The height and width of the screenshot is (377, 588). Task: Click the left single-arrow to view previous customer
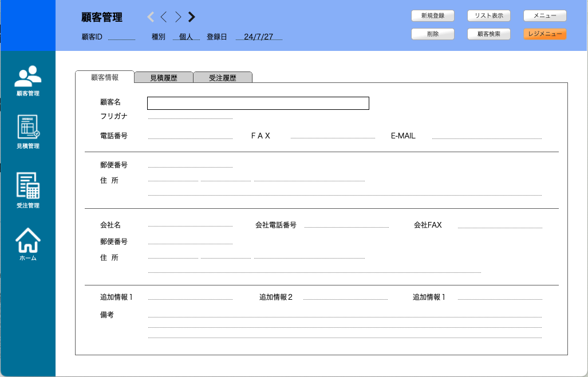point(164,17)
